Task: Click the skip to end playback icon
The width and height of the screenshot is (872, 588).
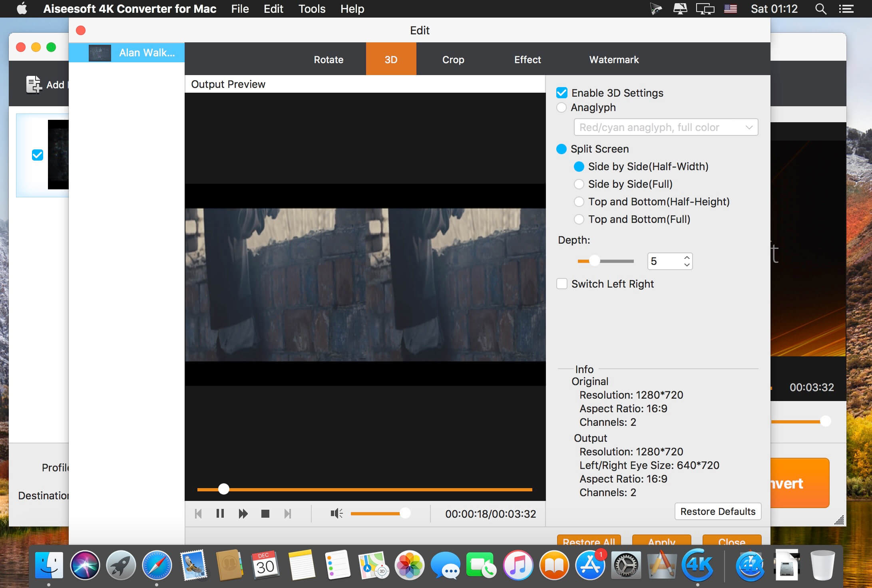Action: 288,514
